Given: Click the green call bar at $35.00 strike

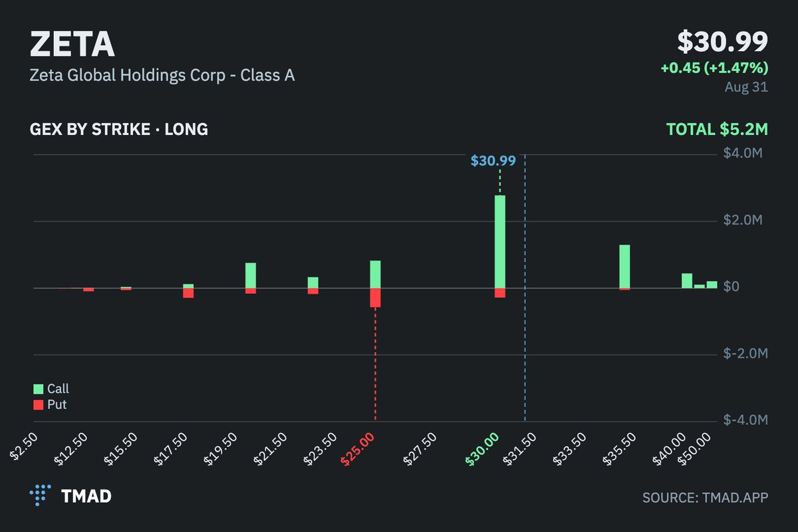Looking at the screenshot, I should click(x=624, y=267).
